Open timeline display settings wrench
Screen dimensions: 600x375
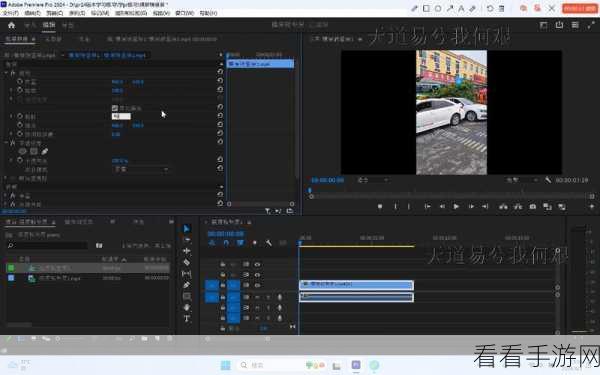269,243
